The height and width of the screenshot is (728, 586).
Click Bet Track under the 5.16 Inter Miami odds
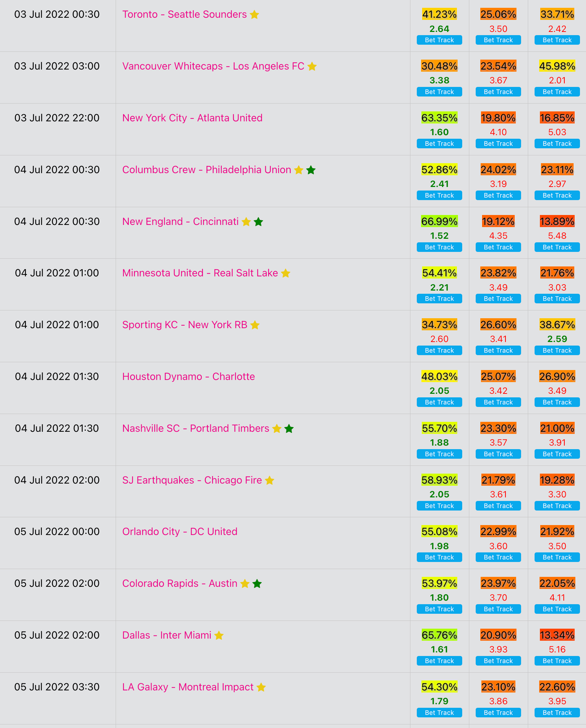tap(557, 661)
